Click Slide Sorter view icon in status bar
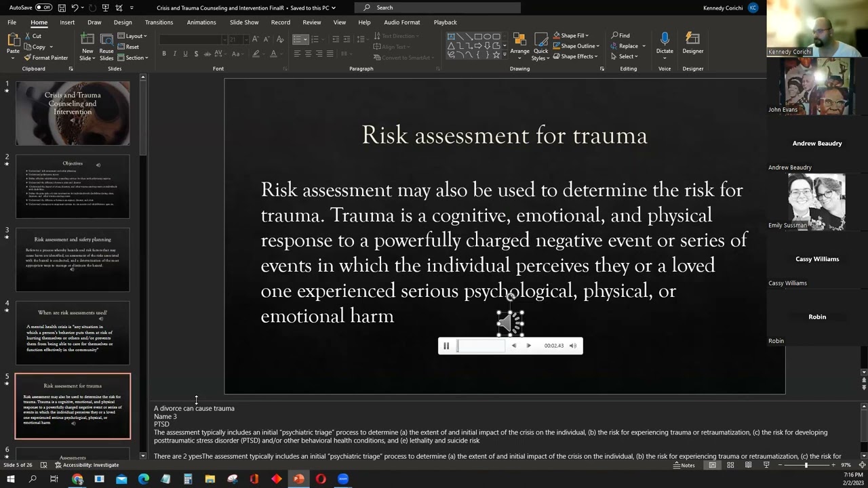 (x=730, y=465)
